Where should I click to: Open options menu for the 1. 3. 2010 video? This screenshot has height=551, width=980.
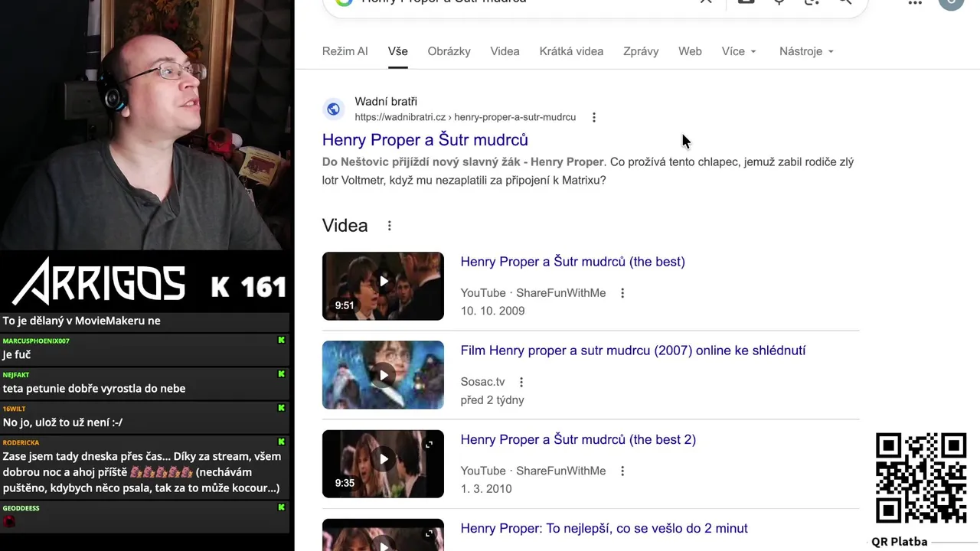coord(622,471)
